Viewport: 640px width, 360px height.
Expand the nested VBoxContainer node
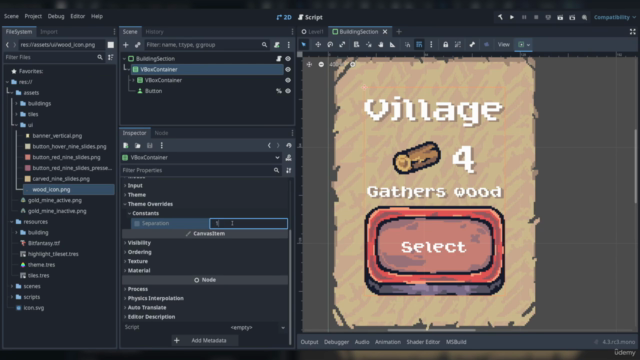(x=133, y=80)
